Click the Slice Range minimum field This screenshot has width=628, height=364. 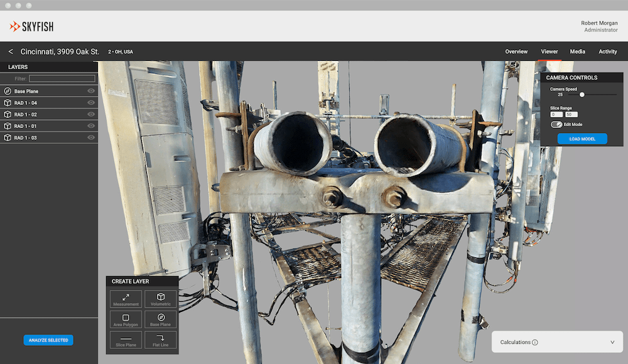(x=556, y=114)
